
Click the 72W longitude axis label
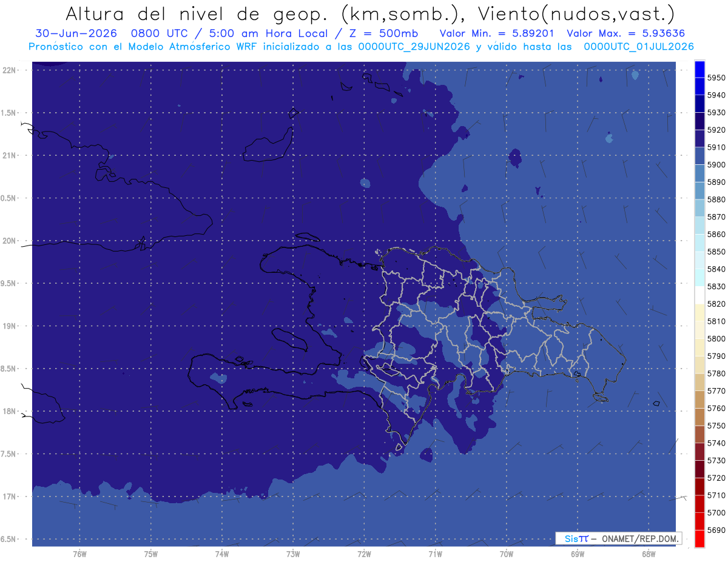click(364, 554)
